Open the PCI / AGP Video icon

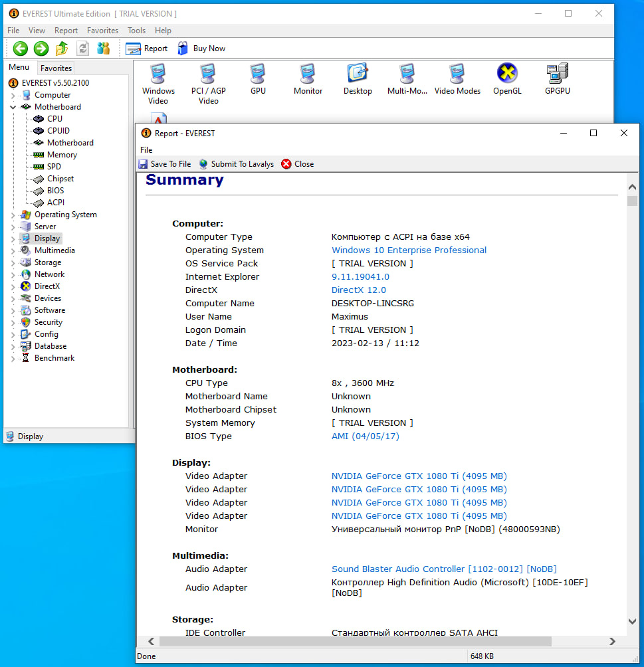tap(208, 84)
